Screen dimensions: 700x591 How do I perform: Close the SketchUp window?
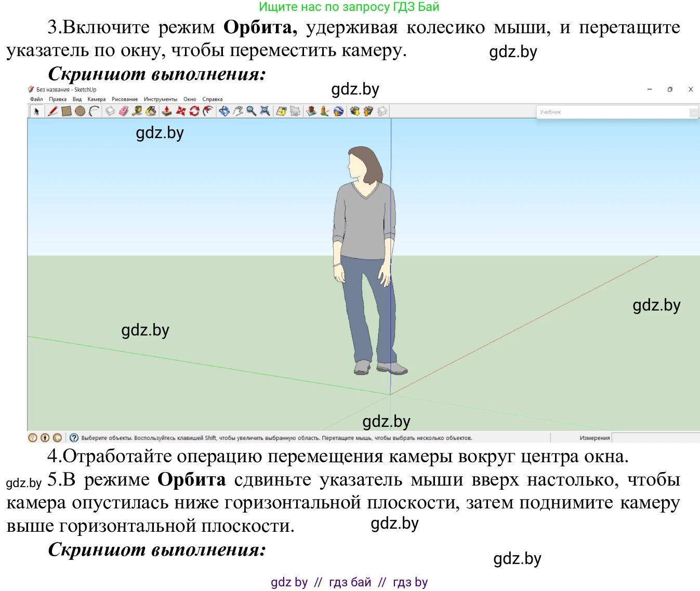pyautogui.click(x=691, y=89)
